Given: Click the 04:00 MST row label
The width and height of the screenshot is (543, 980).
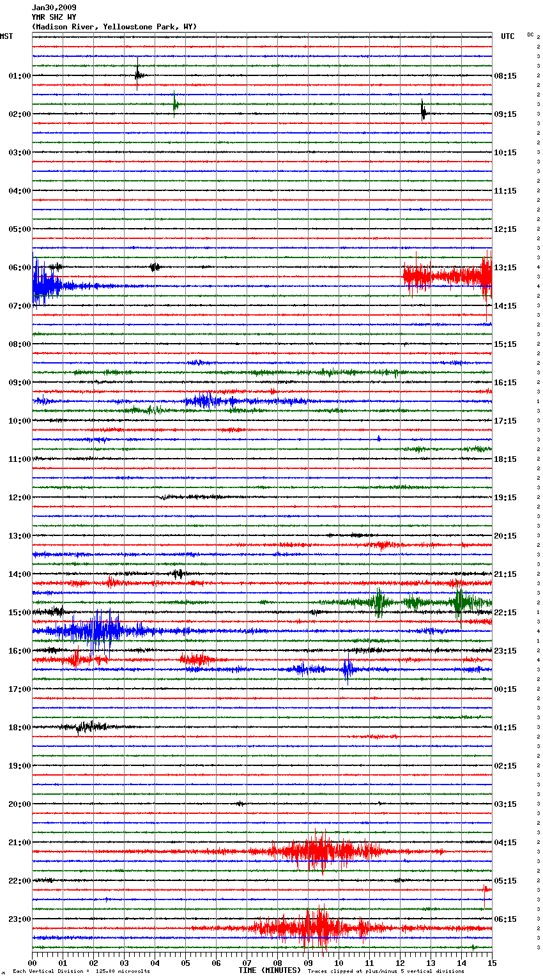Looking at the screenshot, I should [x=20, y=191].
